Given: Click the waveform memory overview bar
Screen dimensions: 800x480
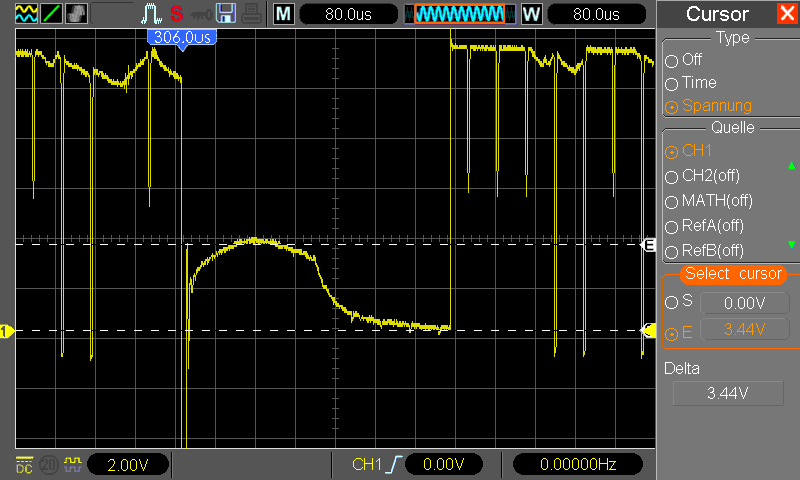Looking at the screenshot, I should coord(460,14).
